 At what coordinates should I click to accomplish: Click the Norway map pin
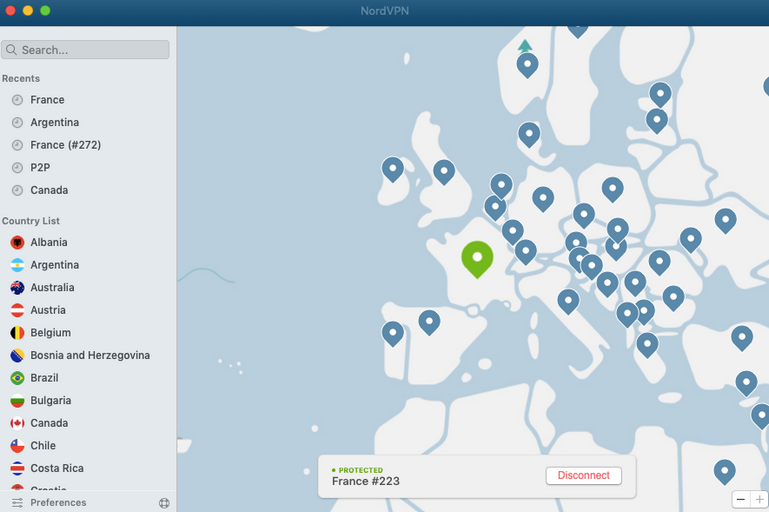pyautogui.click(x=527, y=65)
